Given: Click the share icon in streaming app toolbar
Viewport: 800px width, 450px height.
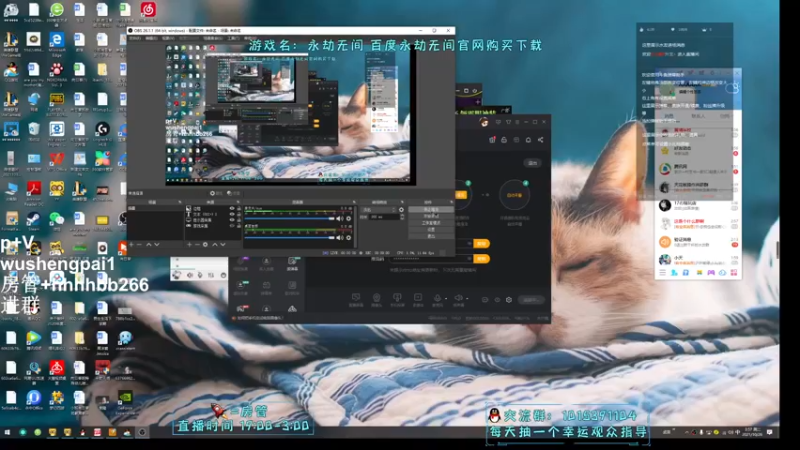Looking at the screenshot, I should [x=540, y=140].
